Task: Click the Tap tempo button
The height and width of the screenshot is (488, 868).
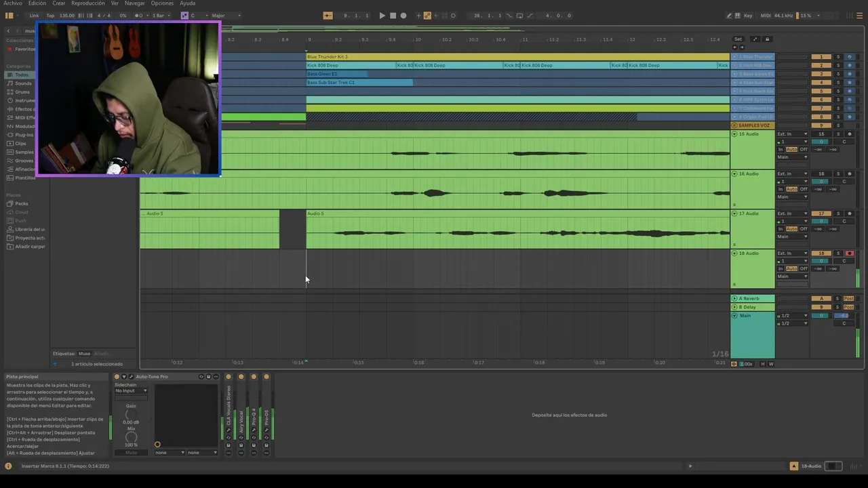Action: click(50, 16)
